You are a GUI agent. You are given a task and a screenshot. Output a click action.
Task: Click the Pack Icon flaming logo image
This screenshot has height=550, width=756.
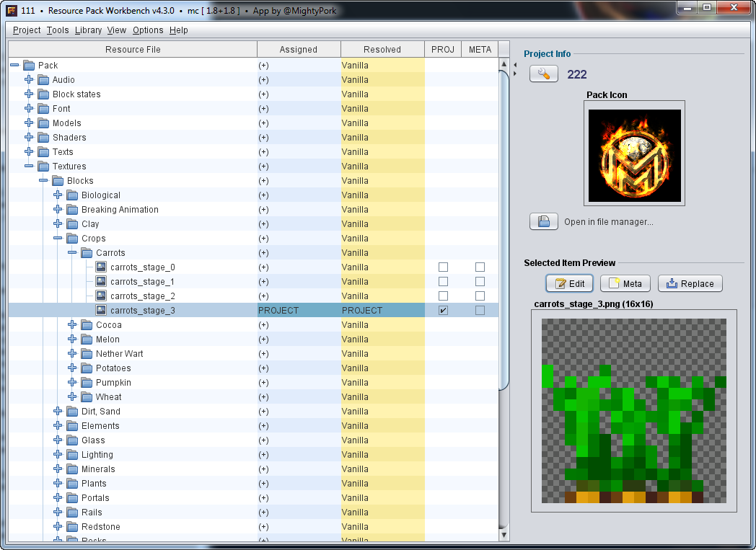tap(634, 156)
